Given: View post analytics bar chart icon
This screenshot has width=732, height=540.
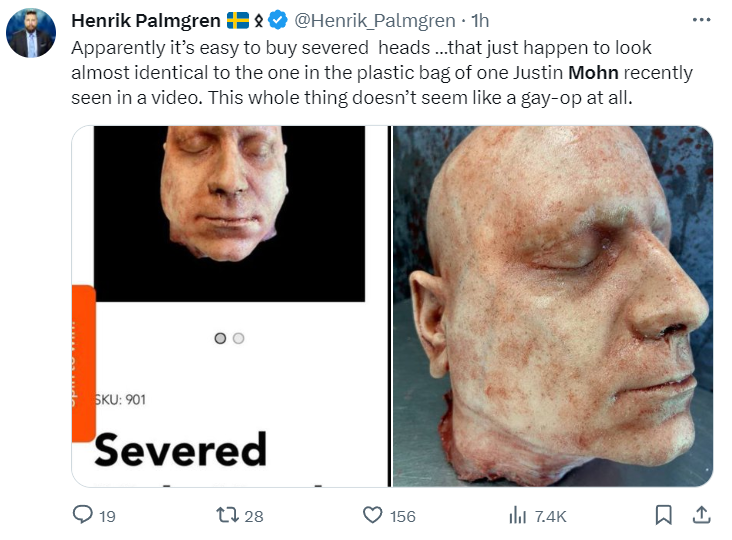Looking at the screenshot, I should coord(517,515).
